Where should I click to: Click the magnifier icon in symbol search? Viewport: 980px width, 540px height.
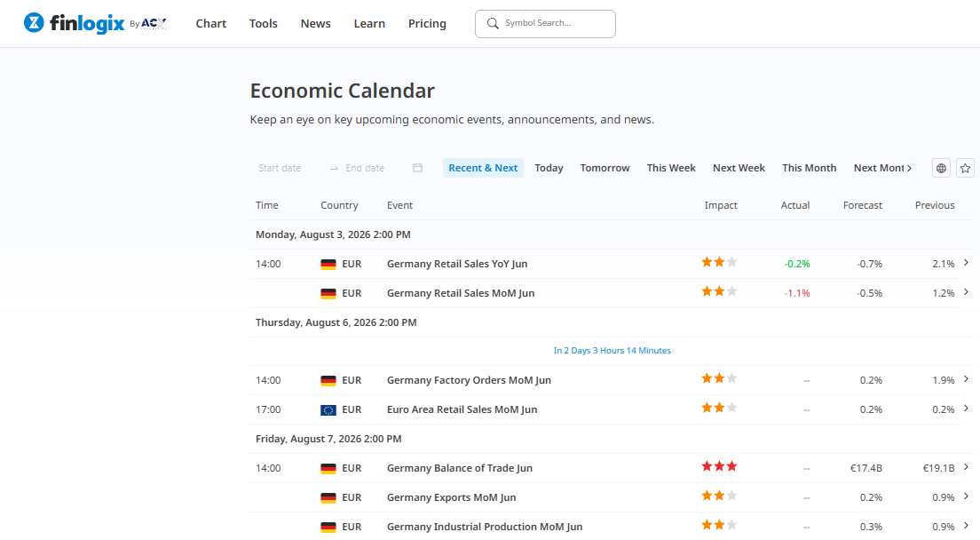pos(493,23)
